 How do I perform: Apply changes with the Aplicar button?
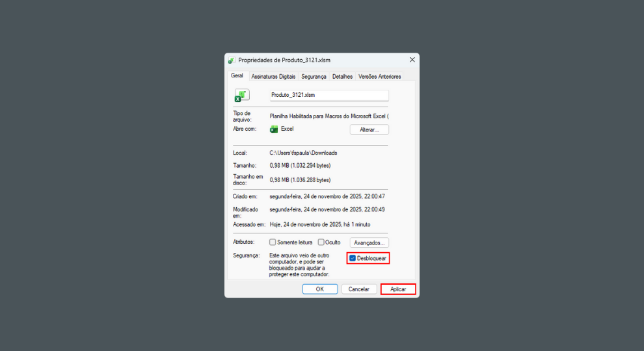click(397, 289)
